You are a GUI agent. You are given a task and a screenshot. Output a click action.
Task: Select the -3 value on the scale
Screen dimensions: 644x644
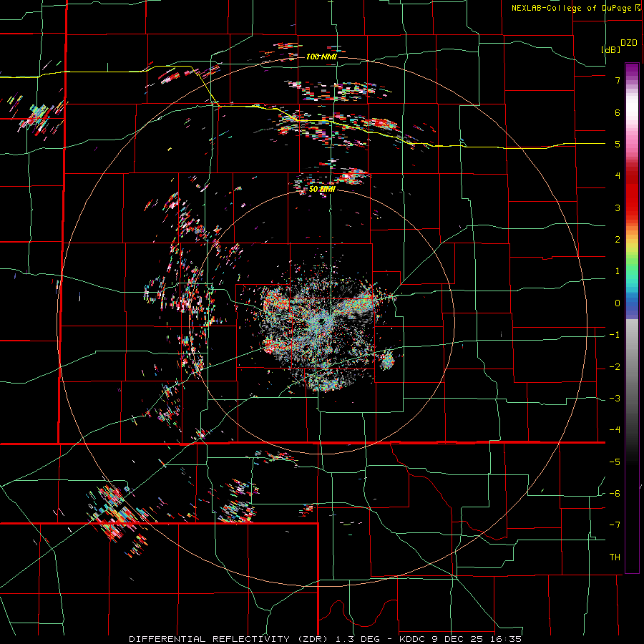tap(615, 399)
